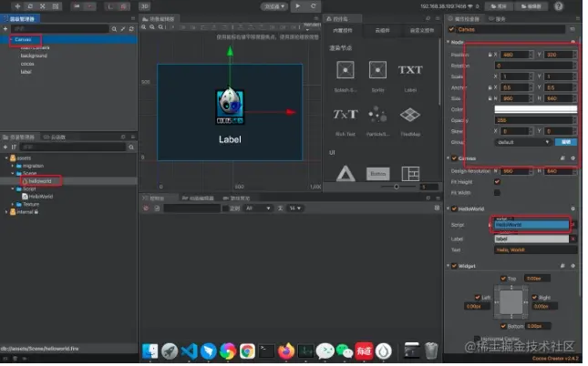
Task: Open the console log level All dropdown
Action: 258,208
